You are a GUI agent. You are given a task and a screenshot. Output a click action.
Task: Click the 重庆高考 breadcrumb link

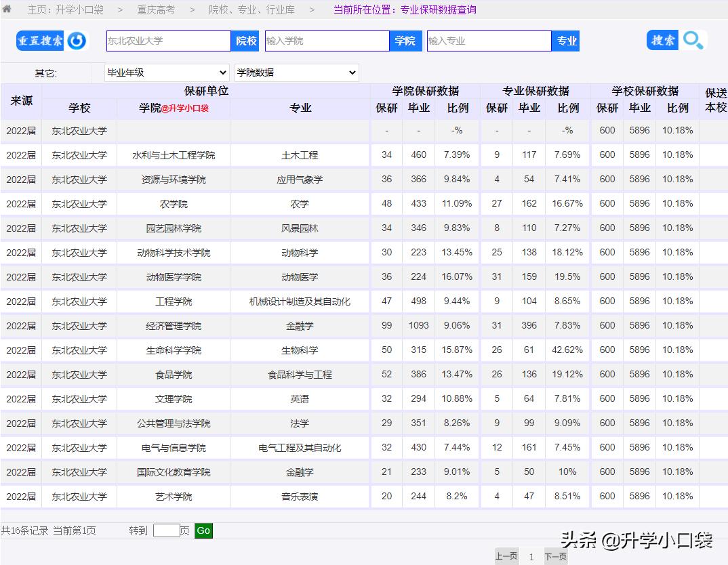tap(156, 10)
